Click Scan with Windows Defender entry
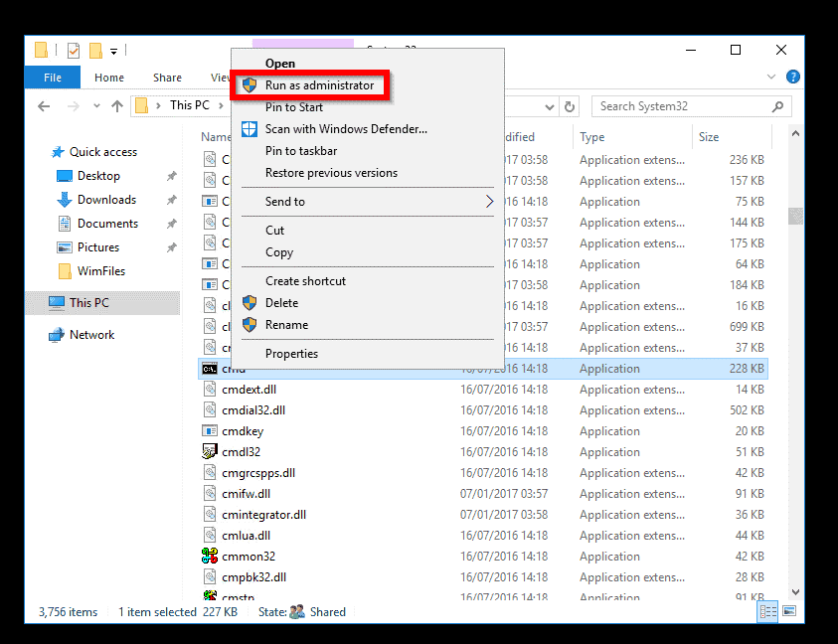Image resolution: width=838 pixels, height=644 pixels. pyautogui.click(x=346, y=129)
